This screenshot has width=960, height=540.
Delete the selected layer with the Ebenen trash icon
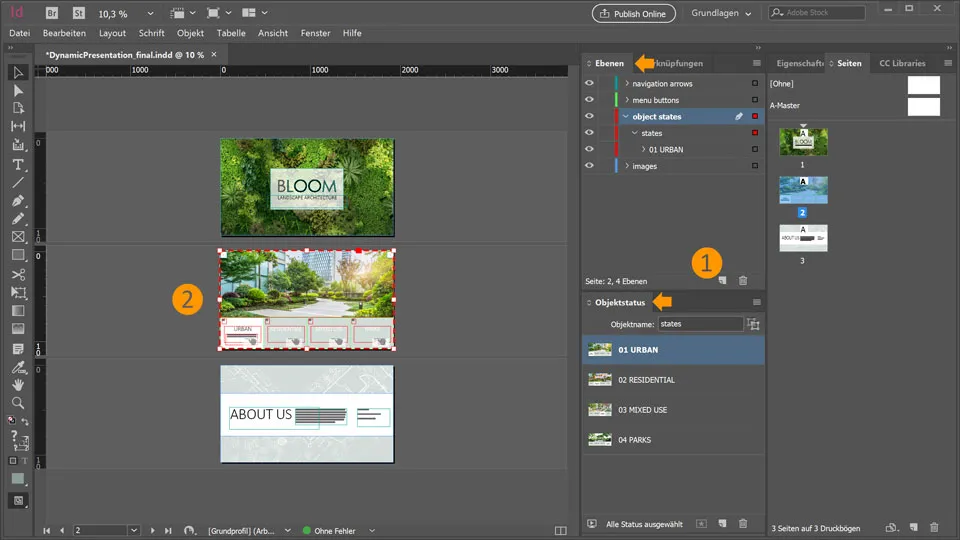[x=742, y=281]
